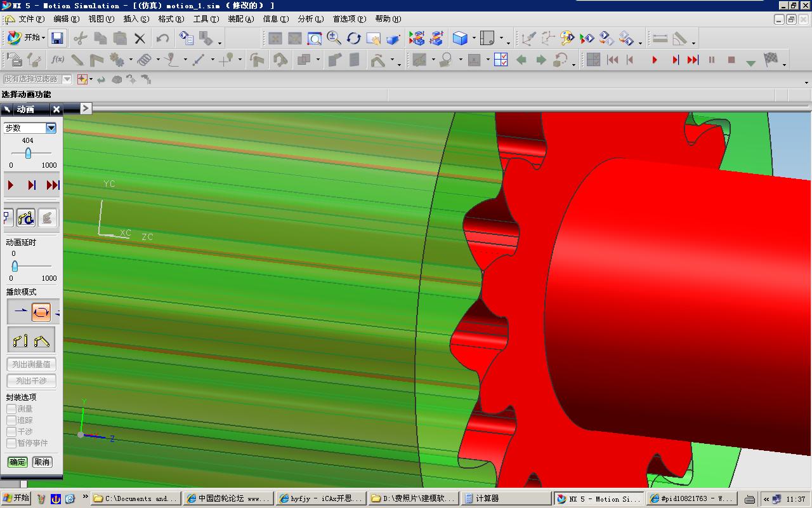The height and width of the screenshot is (508, 812).
Task: Click the toolbar stop square button
Action: click(x=731, y=60)
